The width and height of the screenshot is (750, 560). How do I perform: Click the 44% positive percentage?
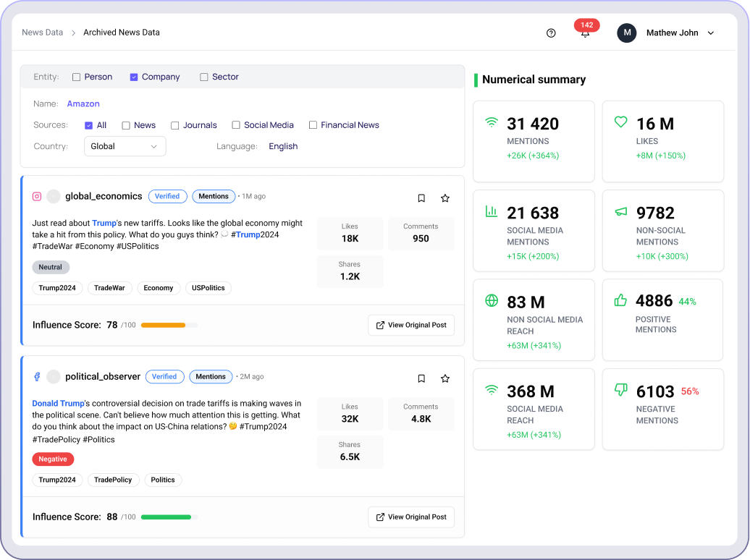coord(687,302)
